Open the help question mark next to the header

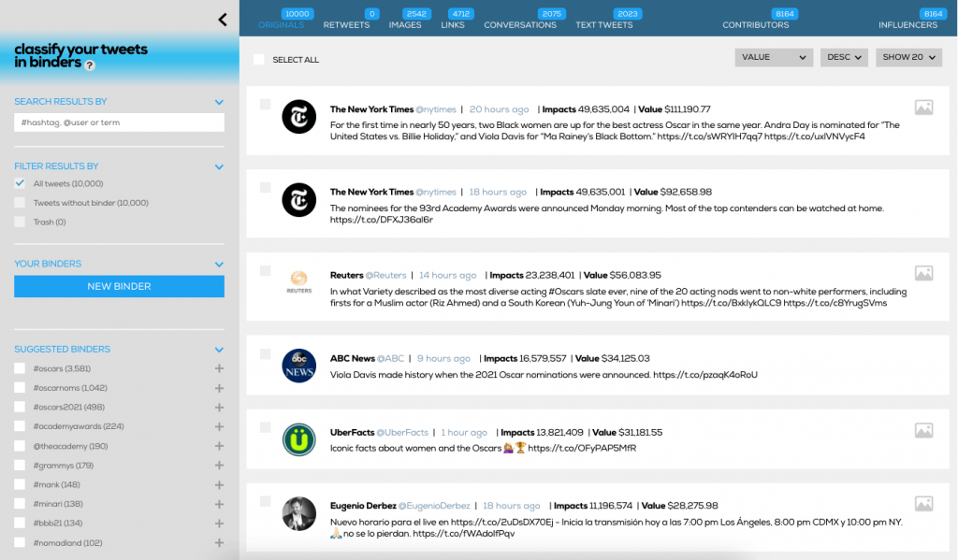[88, 65]
